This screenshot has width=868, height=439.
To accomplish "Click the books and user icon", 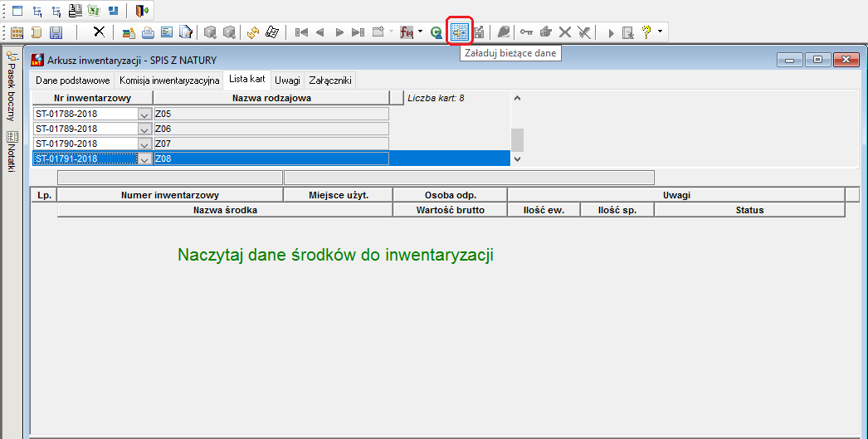I will [129, 32].
